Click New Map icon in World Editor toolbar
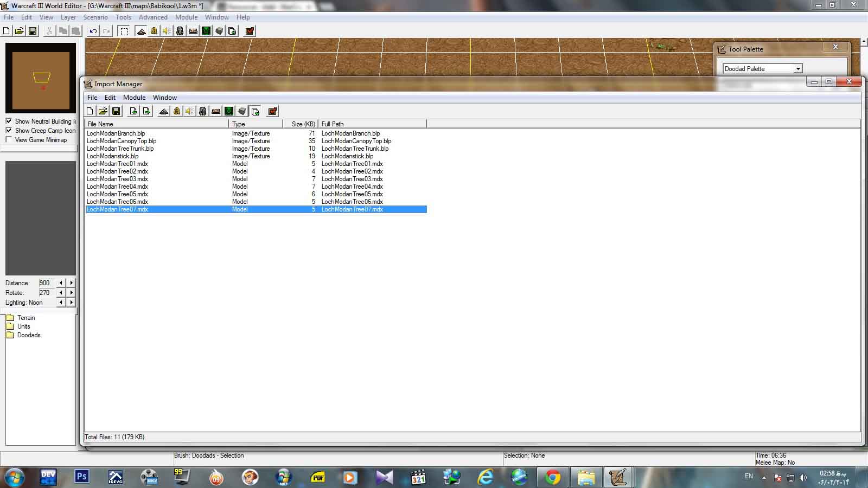 [7, 31]
